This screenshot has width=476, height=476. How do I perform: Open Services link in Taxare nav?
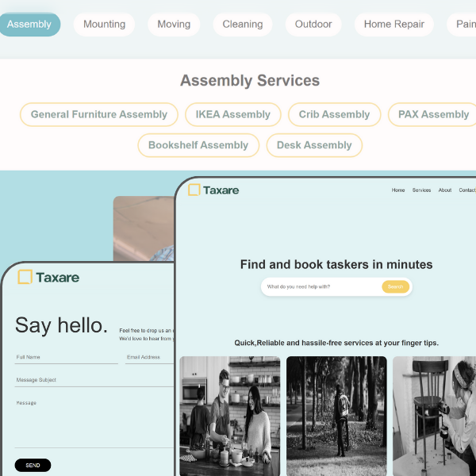point(421,190)
